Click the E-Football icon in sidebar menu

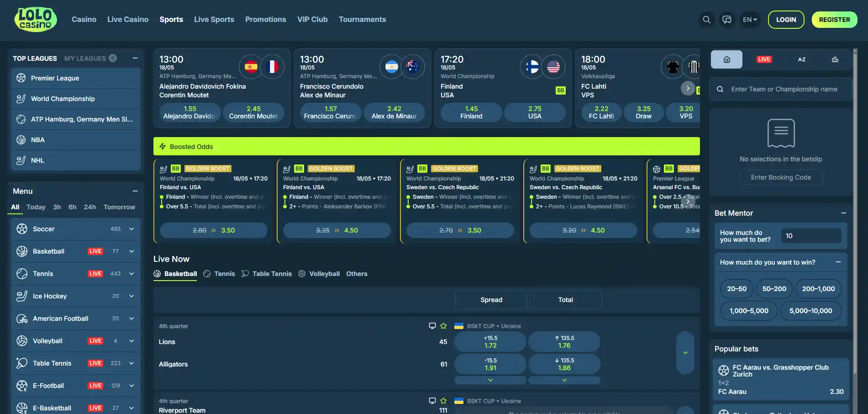click(22, 386)
